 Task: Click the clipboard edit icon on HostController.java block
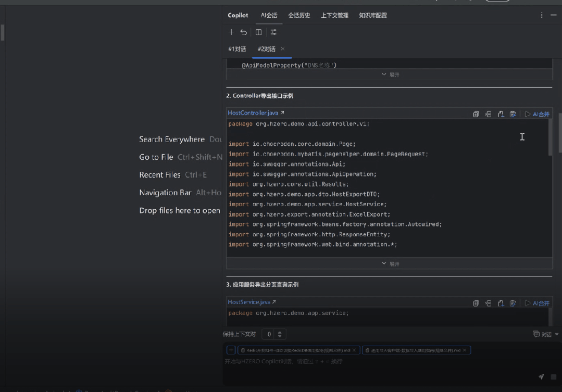point(513,114)
